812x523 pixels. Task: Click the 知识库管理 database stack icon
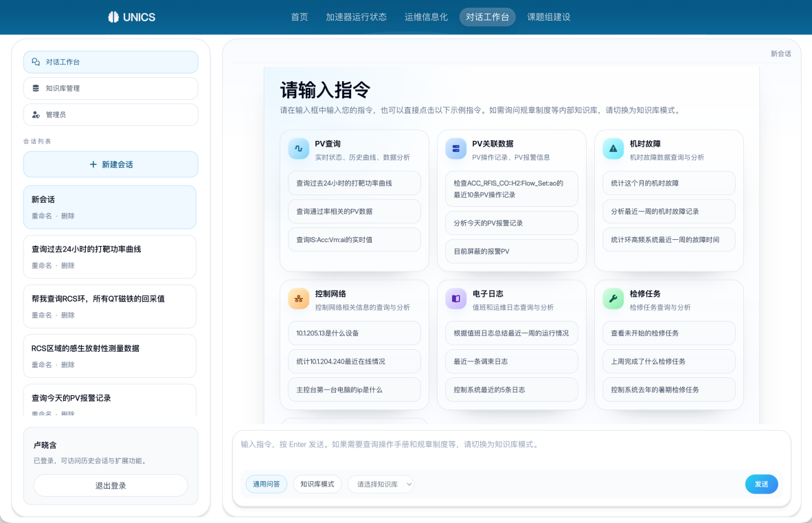click(x=36, y=88)
